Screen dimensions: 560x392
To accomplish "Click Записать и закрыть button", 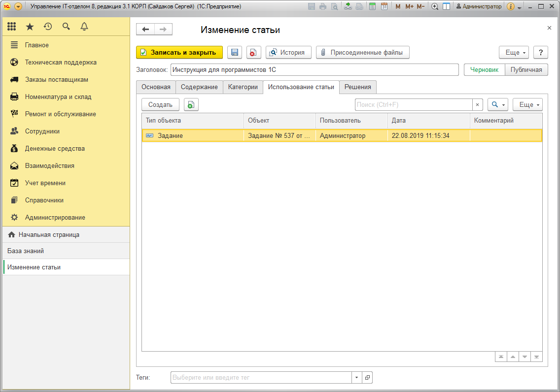I will tap(179, 52).
